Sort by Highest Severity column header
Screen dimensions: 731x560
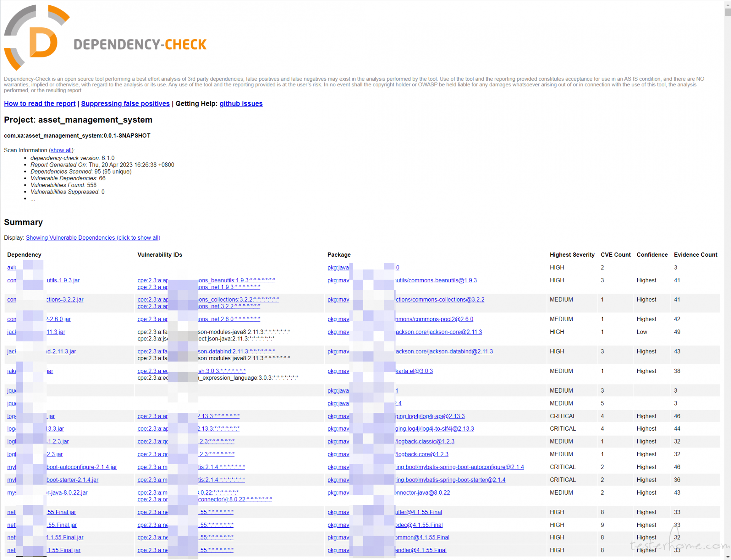coord(572,255)
